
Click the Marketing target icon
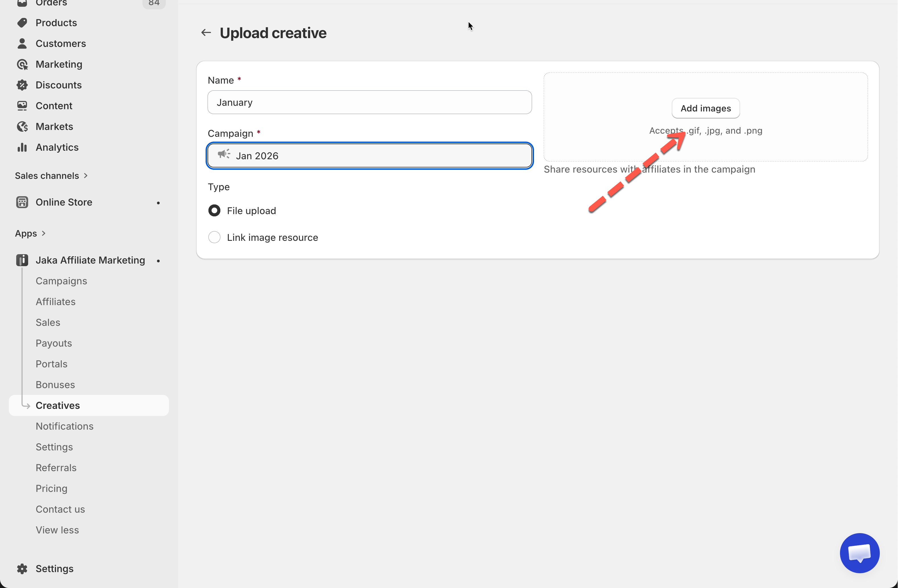pos(22,65)
